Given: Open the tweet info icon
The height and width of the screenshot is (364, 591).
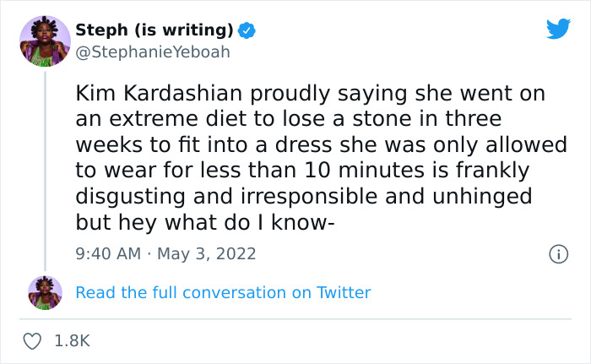Looking at the screenshot, I should [557, 253].
